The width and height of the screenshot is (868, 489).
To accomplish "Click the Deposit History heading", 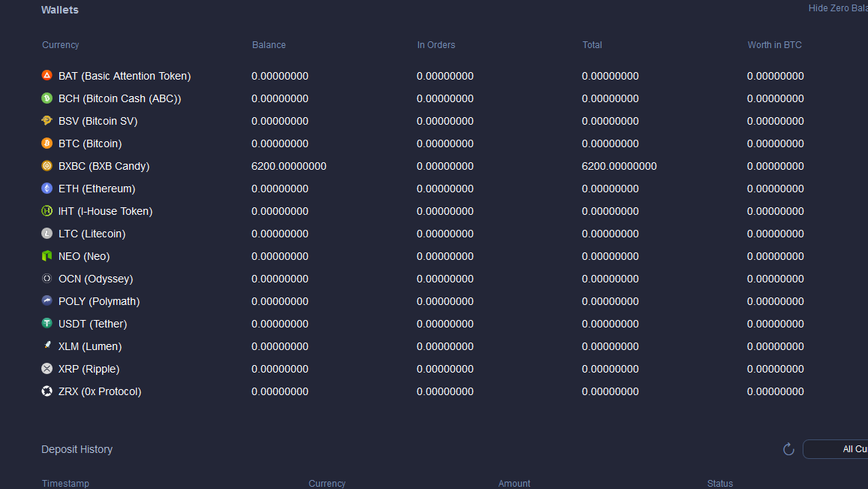I will pyautogui.click(x=77, y=449).
